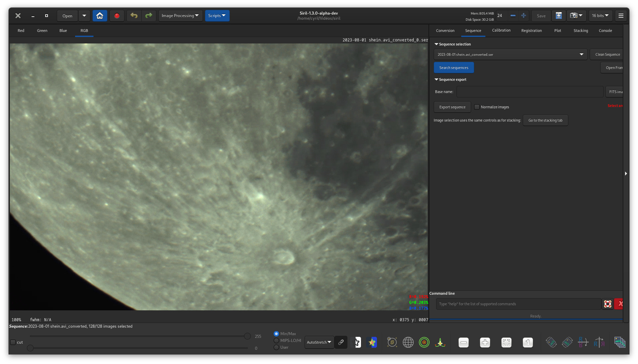The height and width of the screenshot is (364, 638).
Task: Click the zoom to fit icon
Action: pos(506,343)
